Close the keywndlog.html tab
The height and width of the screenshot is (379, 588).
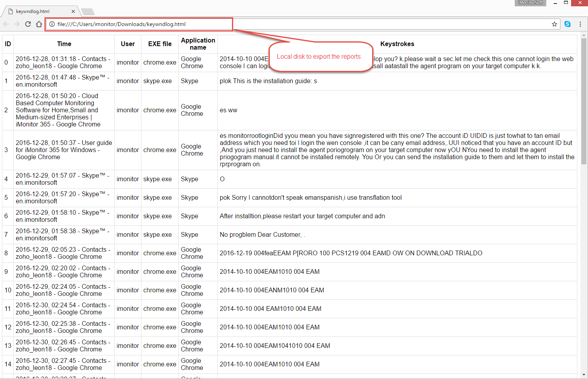[73, 11]
